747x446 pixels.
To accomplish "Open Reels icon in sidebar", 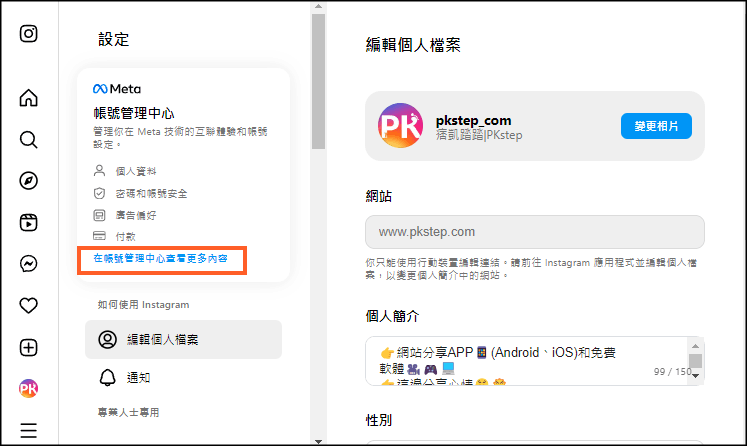I will (x=29, y=223).
